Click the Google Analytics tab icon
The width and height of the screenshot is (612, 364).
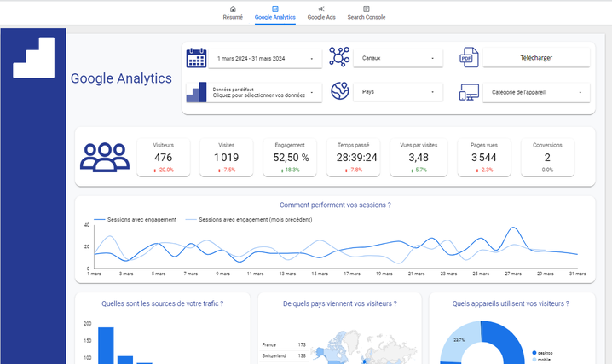point(275,9)
